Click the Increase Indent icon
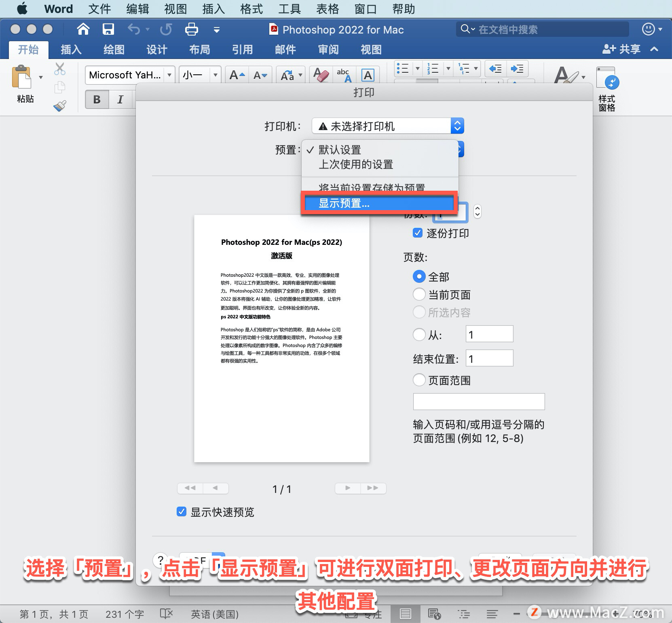The image size is (672, 623). tap(517, 69)
